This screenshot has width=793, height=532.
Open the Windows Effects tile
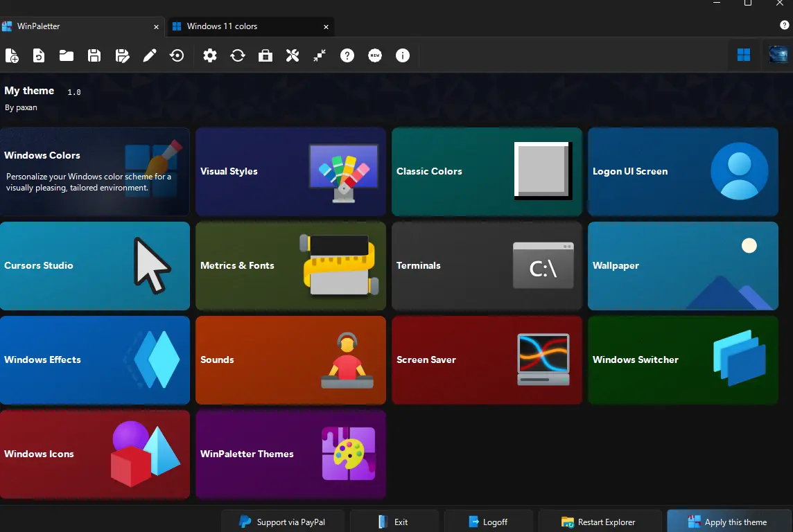pyautogui.click(x=94, y=360)
